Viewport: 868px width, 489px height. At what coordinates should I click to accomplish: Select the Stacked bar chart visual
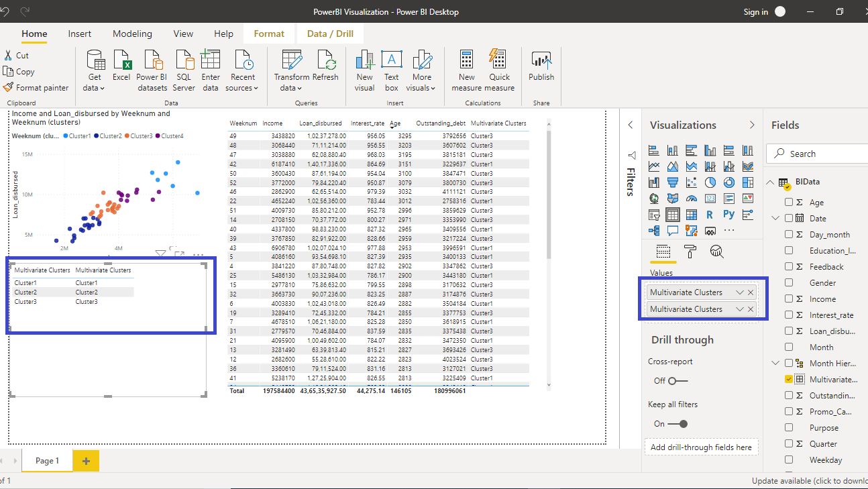click(654, 150)
